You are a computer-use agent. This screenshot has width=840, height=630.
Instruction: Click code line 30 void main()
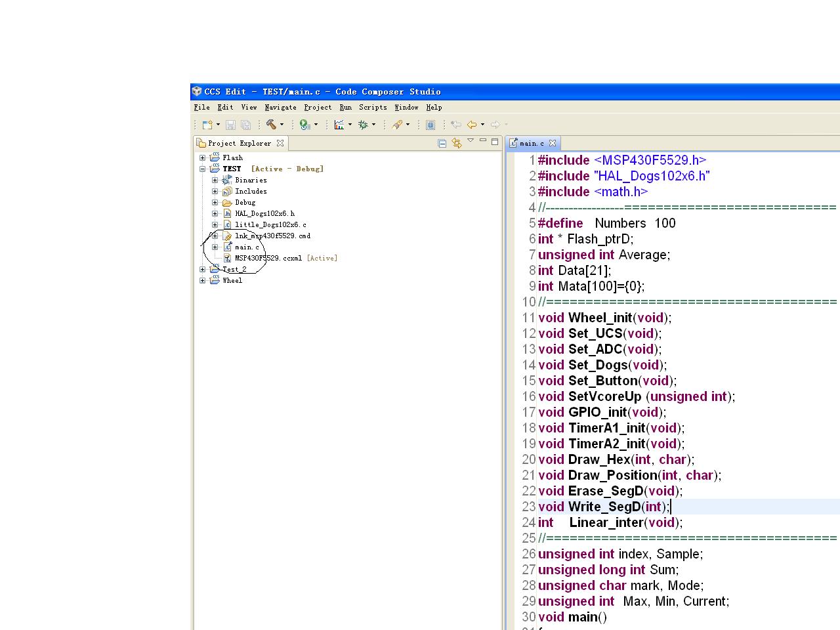(x=572, y=617)
